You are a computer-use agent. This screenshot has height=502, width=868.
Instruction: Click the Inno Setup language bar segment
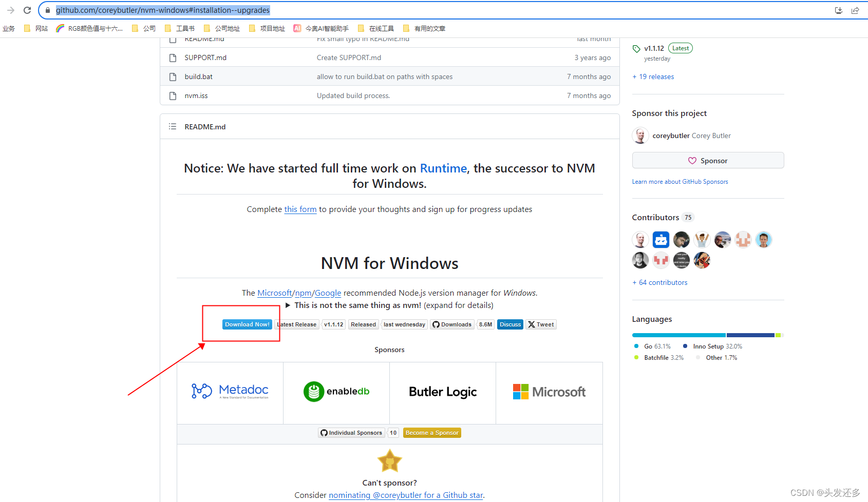tap(750, 335)
